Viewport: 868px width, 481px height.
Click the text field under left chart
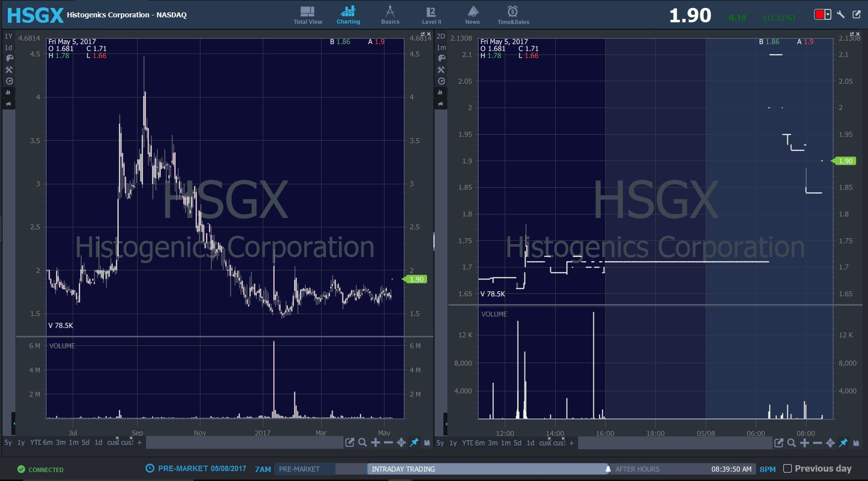pyautogui.click(x=244, y=442)
